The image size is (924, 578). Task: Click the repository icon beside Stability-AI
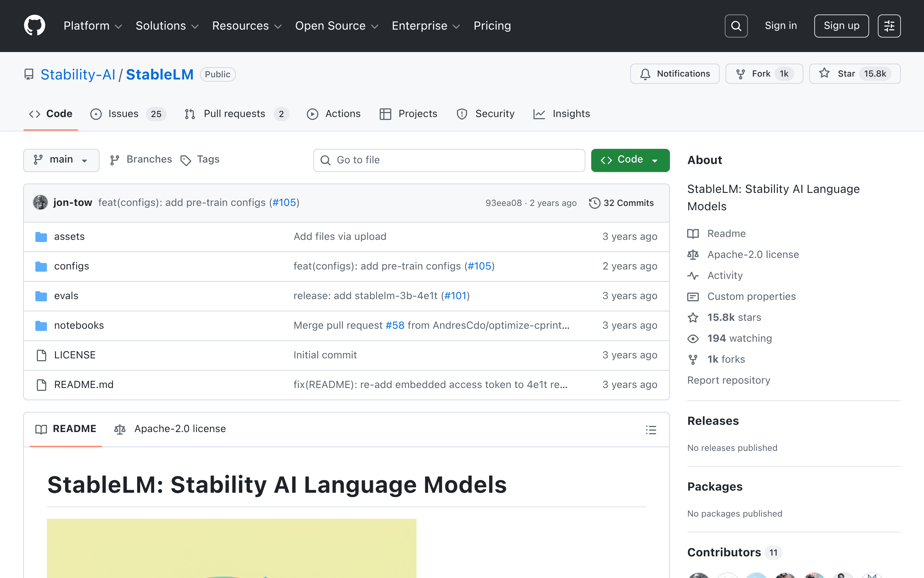pos(29,74)
